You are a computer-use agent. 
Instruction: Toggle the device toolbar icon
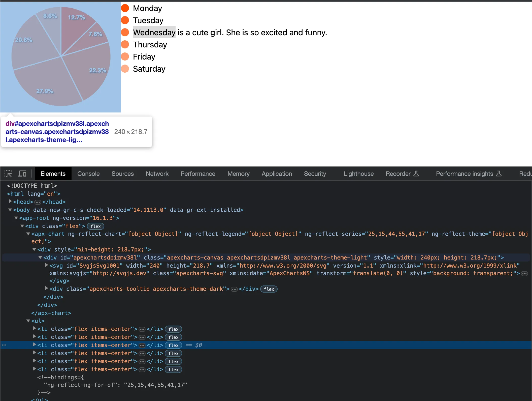click(22, 174)
